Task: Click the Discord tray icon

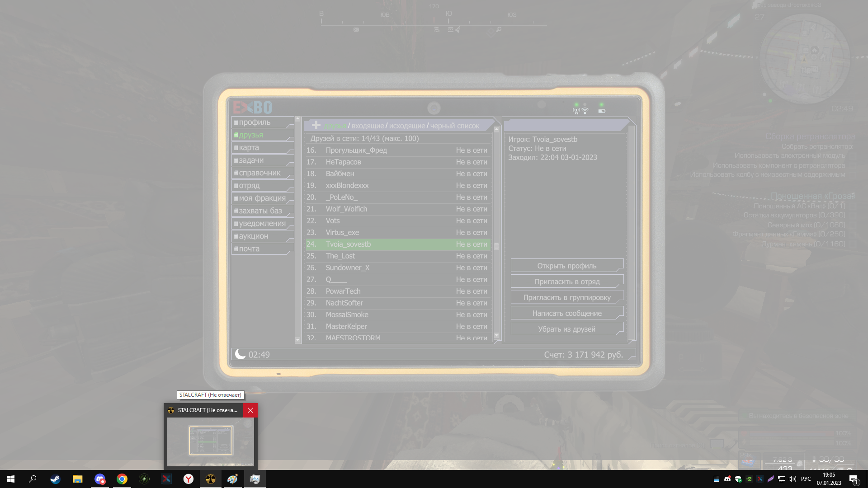Action: tap(727, 479)
